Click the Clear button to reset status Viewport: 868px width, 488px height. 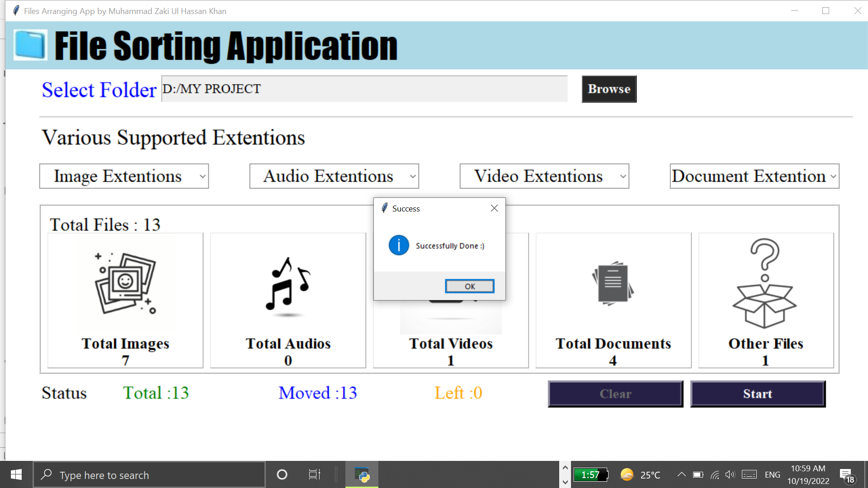tap(615, 394)
